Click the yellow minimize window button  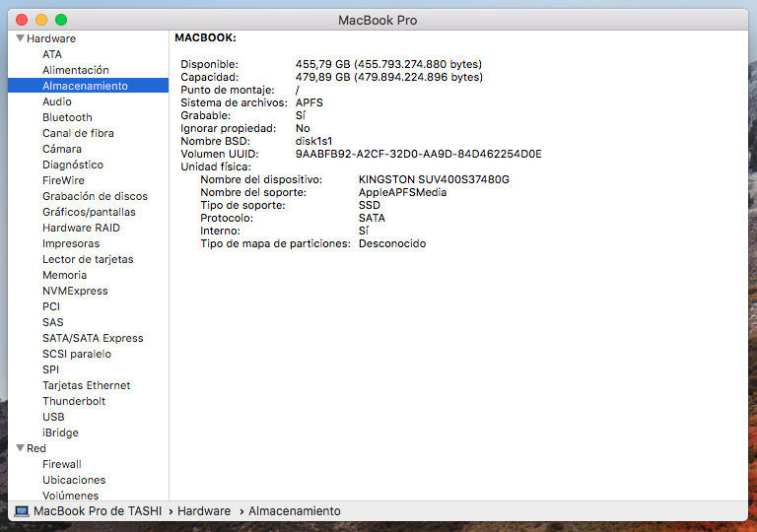pos(41,20)
